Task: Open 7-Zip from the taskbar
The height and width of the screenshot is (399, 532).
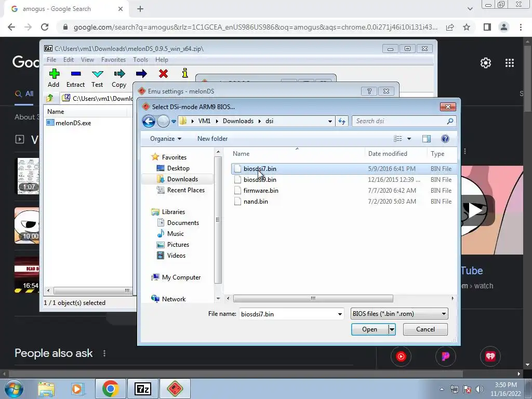Action: [142, 389]
